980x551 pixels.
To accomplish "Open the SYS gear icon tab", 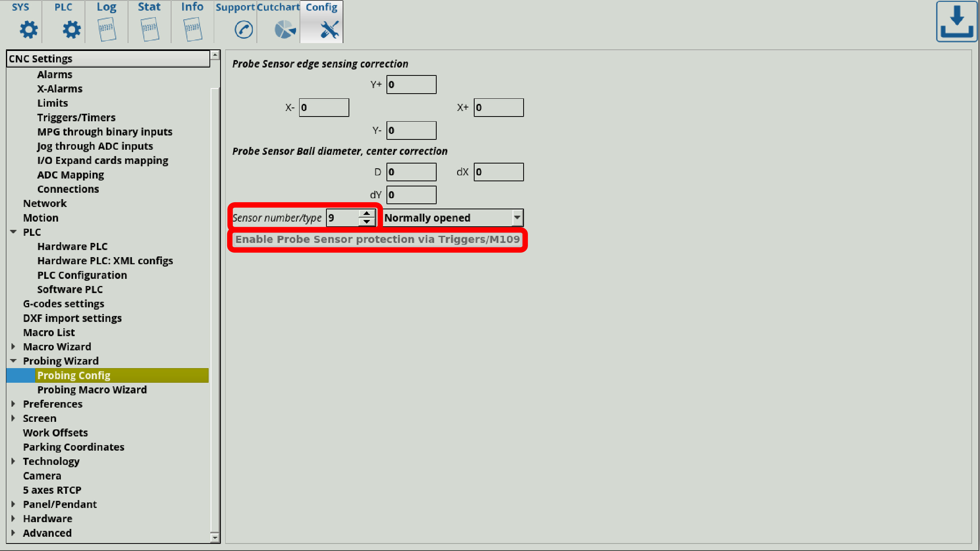I will point(28,29).
